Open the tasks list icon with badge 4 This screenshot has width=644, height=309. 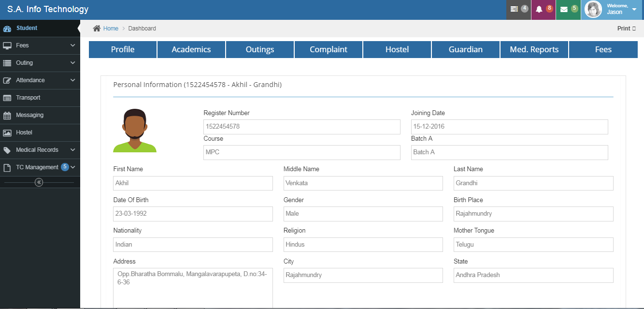click(519, 10)
